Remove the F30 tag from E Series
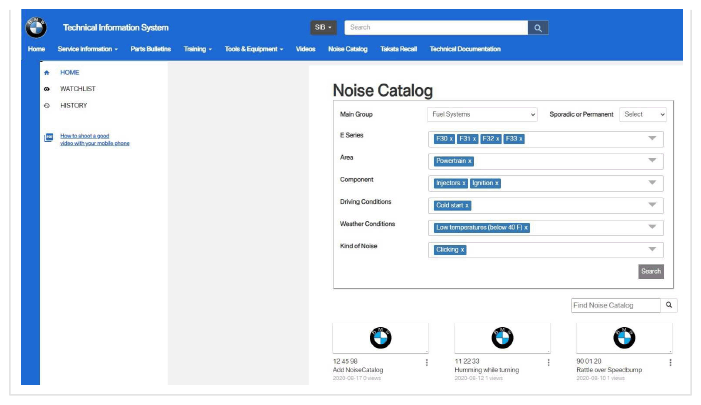Image resolution: width=701 pixels, height=405 pixels. point(451,139)
